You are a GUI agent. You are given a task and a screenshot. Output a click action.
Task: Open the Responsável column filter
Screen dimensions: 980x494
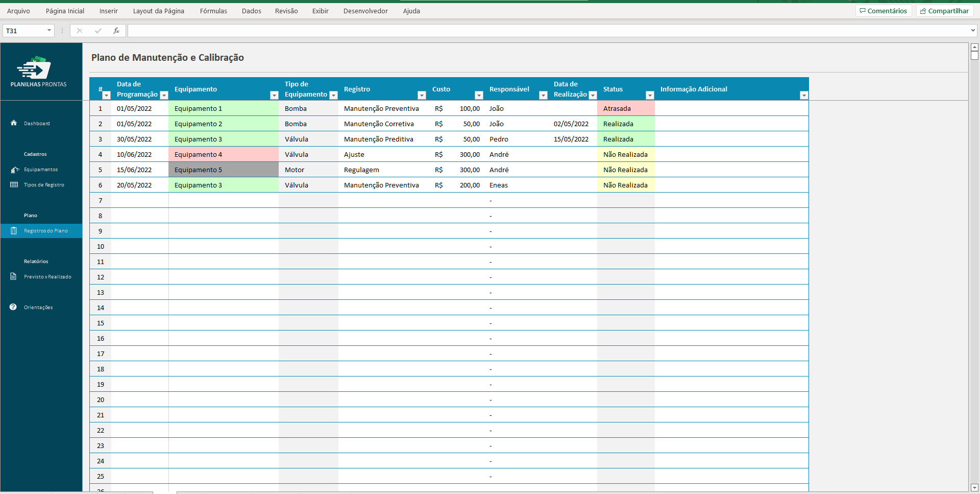pos(543,96)
